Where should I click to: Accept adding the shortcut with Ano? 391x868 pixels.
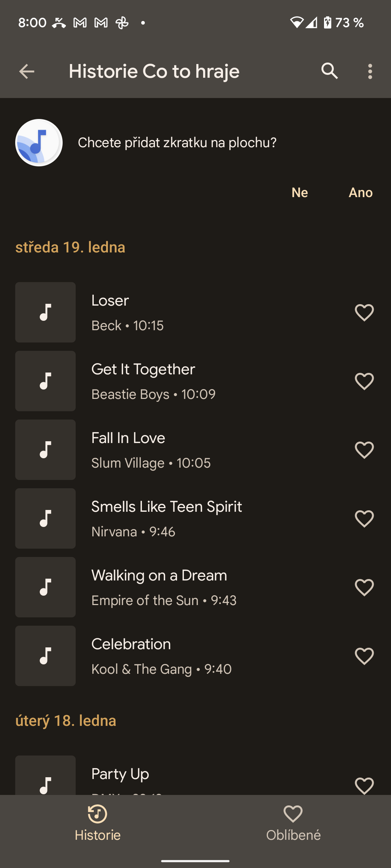coord(361,192)
